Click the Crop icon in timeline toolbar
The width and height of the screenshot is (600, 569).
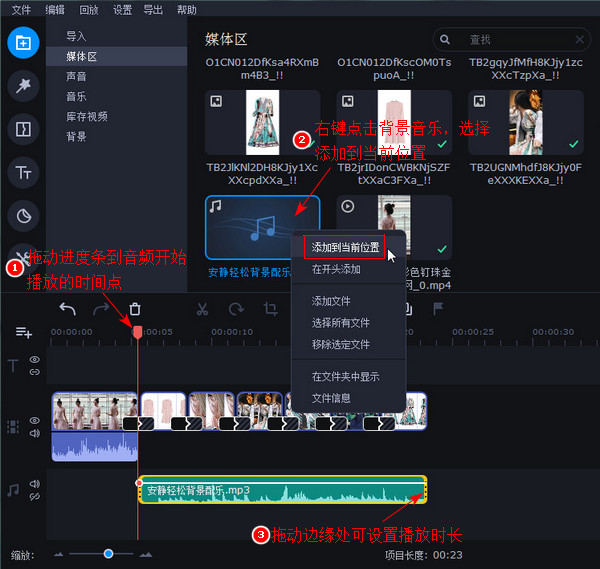point(270,309)
